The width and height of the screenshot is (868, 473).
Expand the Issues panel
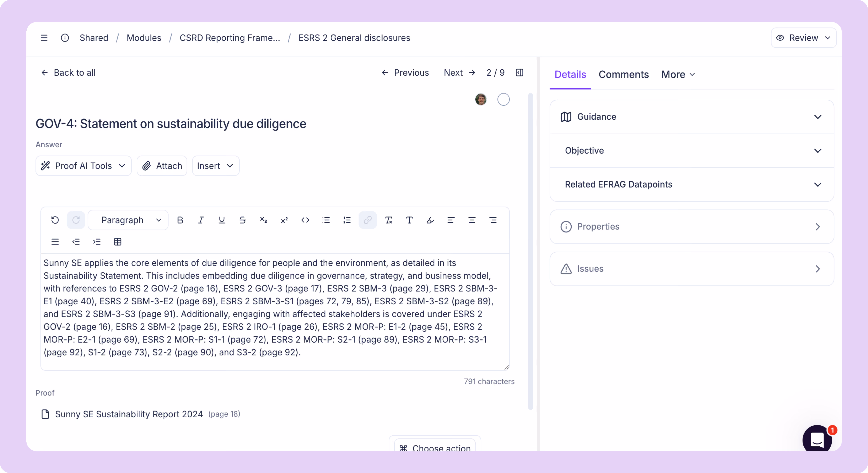[692, 269]
